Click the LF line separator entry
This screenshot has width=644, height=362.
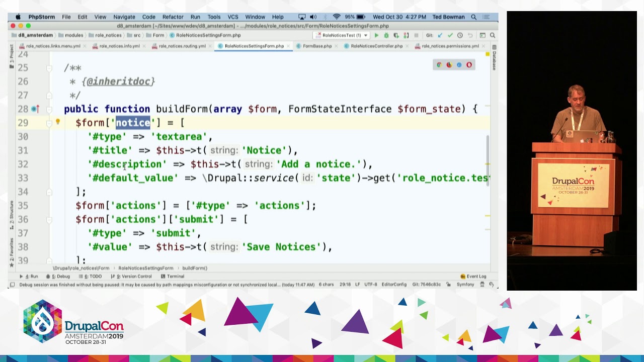click(358, 285)
